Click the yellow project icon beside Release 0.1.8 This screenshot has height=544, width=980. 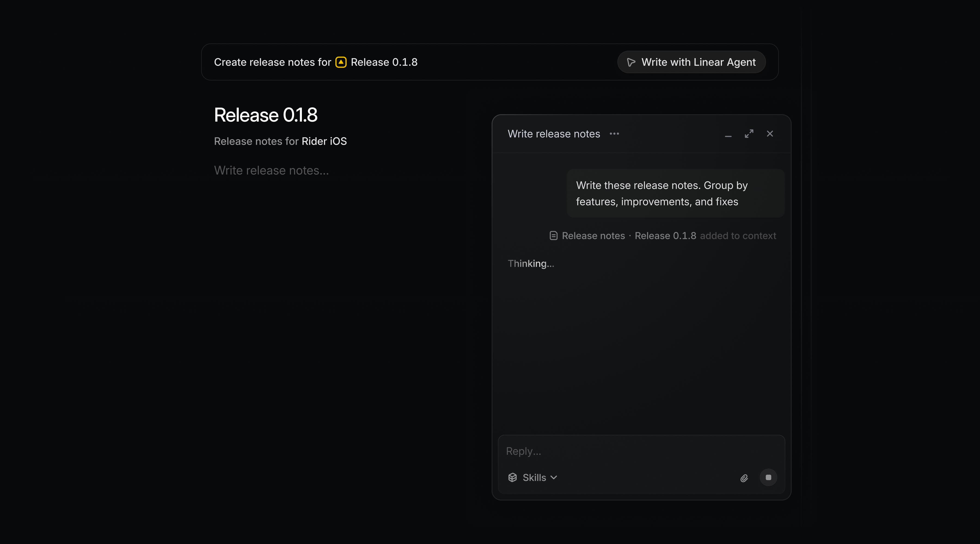(341, 62)
